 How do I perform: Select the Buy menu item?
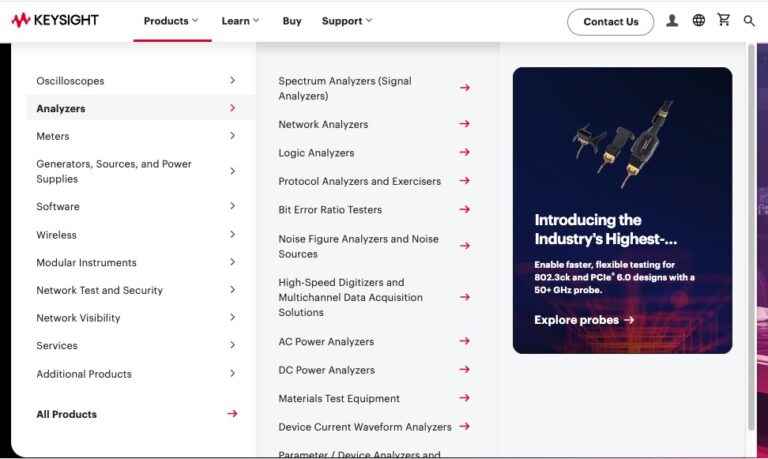coord(291,21)
